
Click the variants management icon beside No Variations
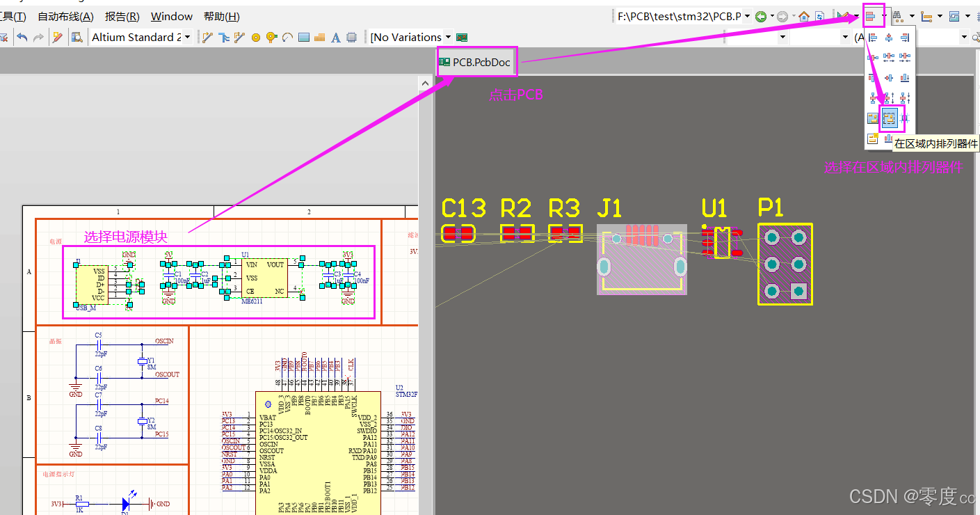460,37
